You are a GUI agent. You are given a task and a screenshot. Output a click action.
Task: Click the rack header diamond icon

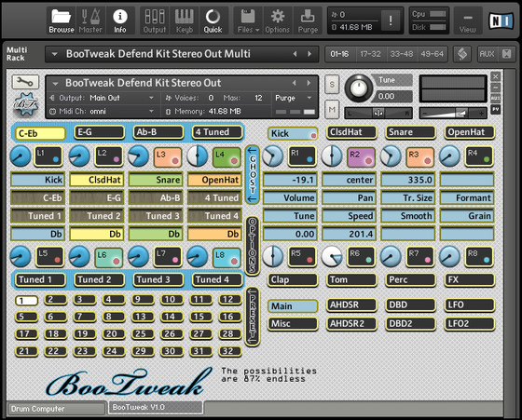[462, 54]
